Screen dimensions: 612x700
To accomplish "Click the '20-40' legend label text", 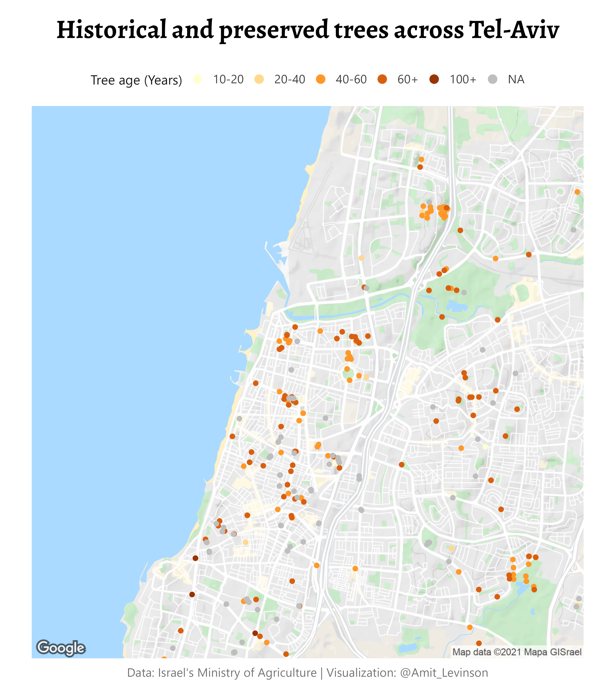I will pos(290,79).
